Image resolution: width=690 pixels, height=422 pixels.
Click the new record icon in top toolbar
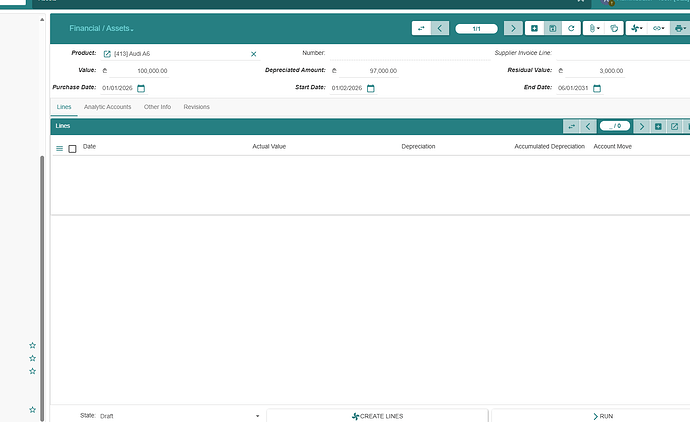point(534,29)
